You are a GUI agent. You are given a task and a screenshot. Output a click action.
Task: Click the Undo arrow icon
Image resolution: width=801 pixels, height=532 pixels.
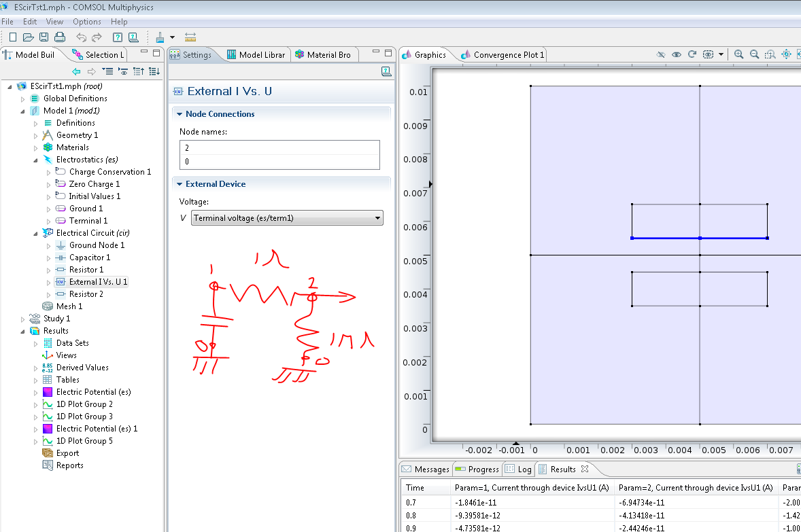click(81, 37)
